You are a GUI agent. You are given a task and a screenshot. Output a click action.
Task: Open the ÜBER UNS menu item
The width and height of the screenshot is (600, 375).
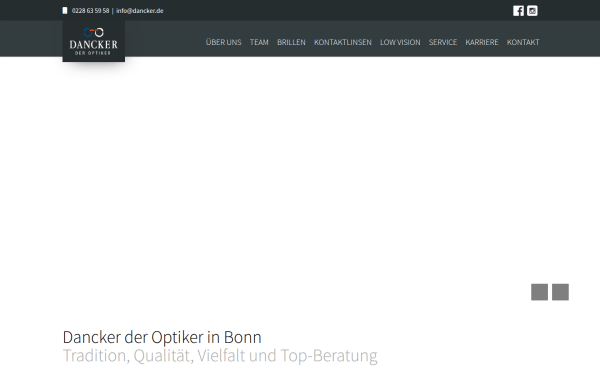pyautogui.click(x=223, y=42)
